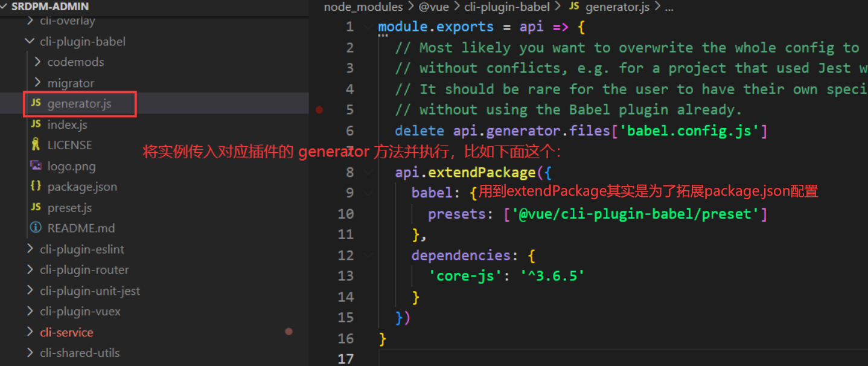Select the codemods folder label

[x=75, y=62]
